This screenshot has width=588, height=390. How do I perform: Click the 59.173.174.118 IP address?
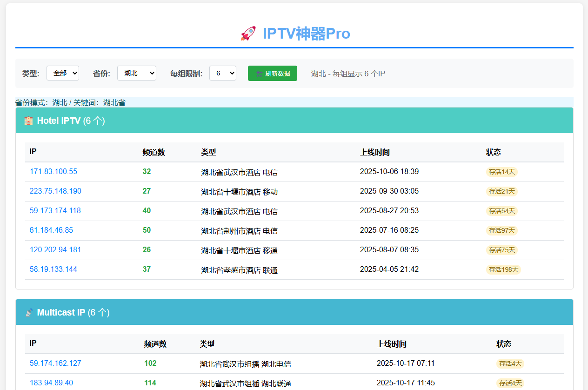55,211
